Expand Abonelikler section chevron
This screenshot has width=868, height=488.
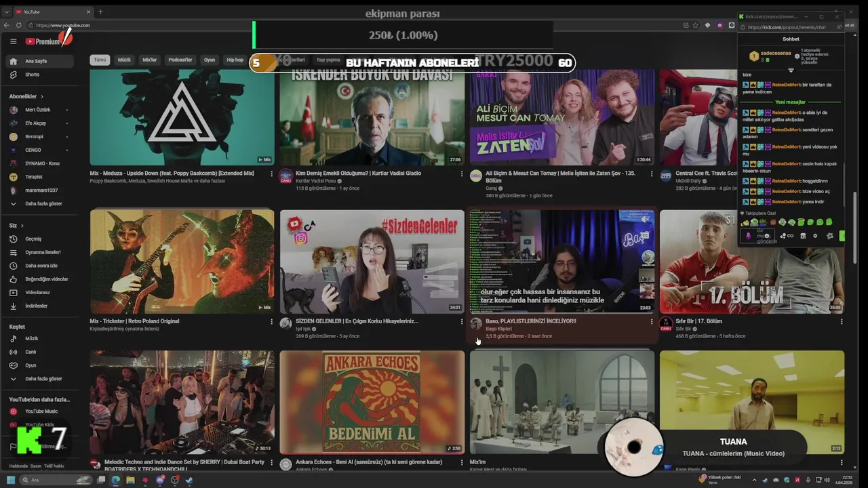tap(41, 96)
